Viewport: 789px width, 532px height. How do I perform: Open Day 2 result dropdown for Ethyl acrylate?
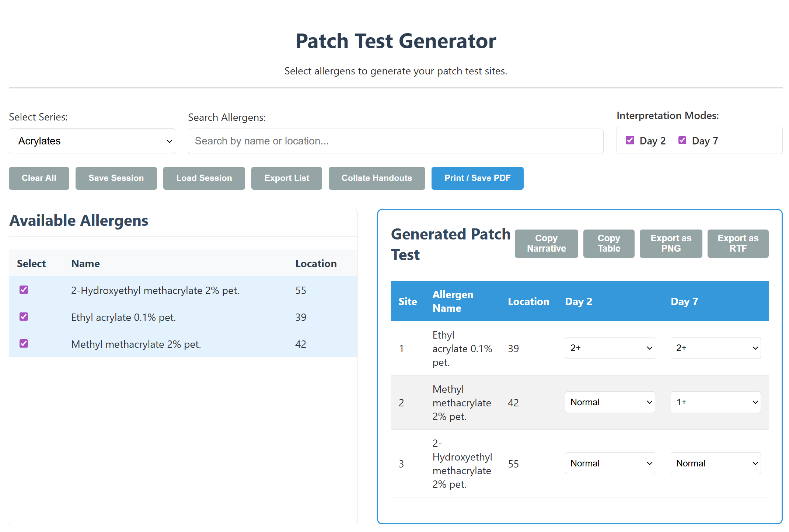pos(610,348)
